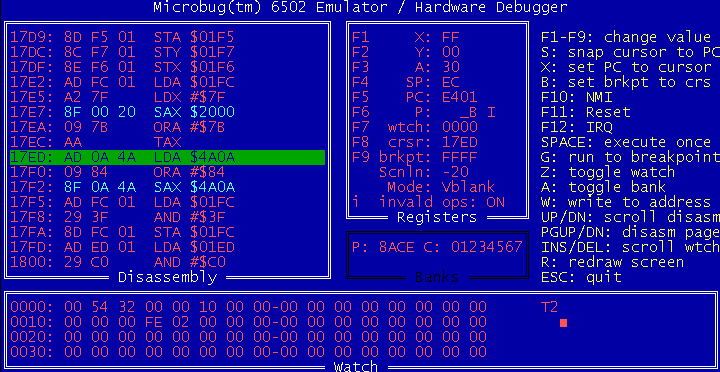Click row 17F8 AND #$3F
Screen dimensions: 720x372
[118, 217]
